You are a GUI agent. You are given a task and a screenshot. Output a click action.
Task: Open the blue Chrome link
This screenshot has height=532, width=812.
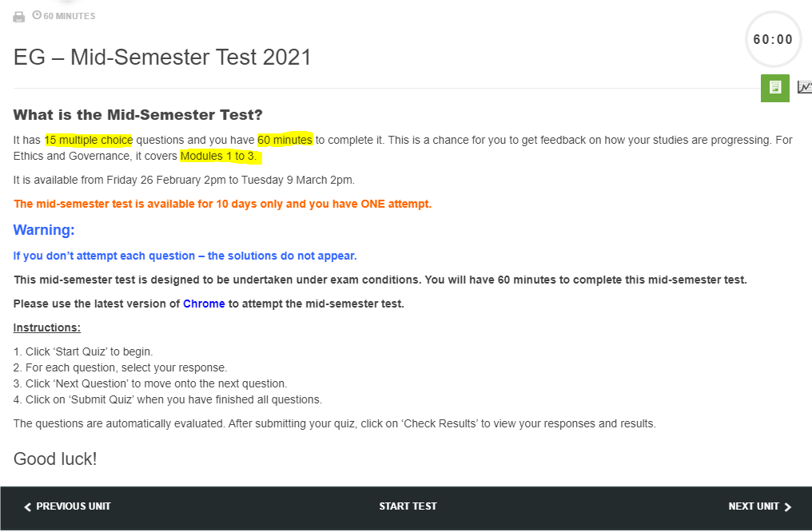click(204, 304)
